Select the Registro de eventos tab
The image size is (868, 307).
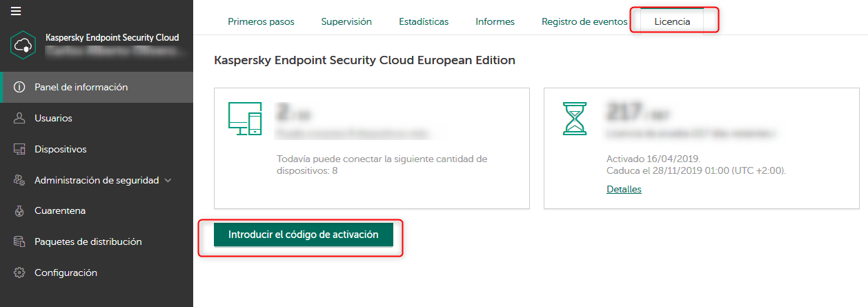584,21
